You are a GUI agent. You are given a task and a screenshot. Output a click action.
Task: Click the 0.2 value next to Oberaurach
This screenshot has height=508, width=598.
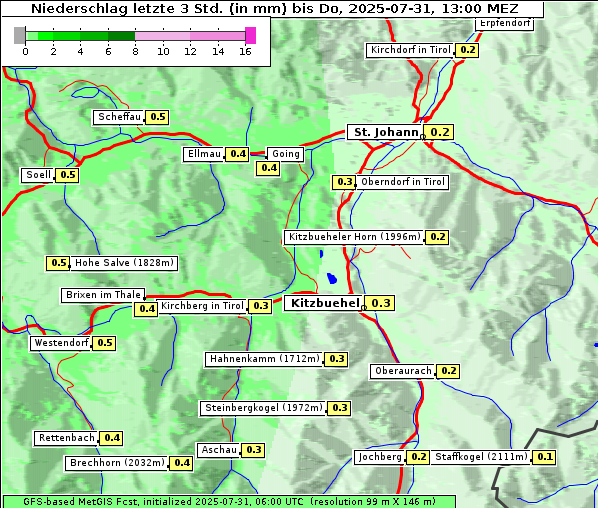[448, 371]
